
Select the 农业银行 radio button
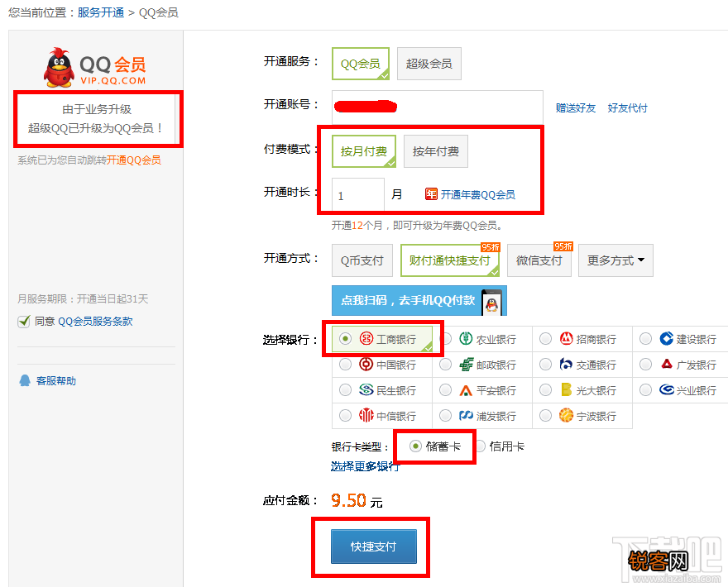pos(445,339)
